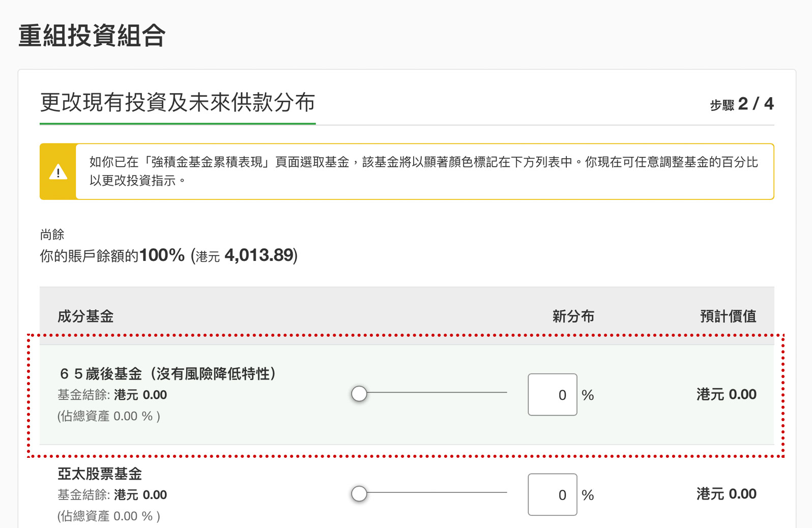Click the 基金結餘 line under 65歲後基金
812x528 pixels.
tap(112, 395)
